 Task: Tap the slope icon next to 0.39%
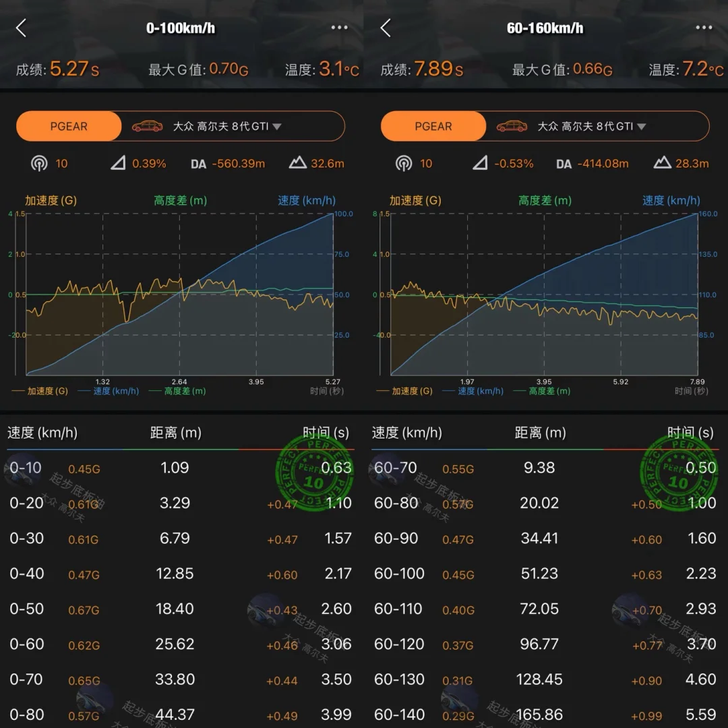click(x=119, y=163)
